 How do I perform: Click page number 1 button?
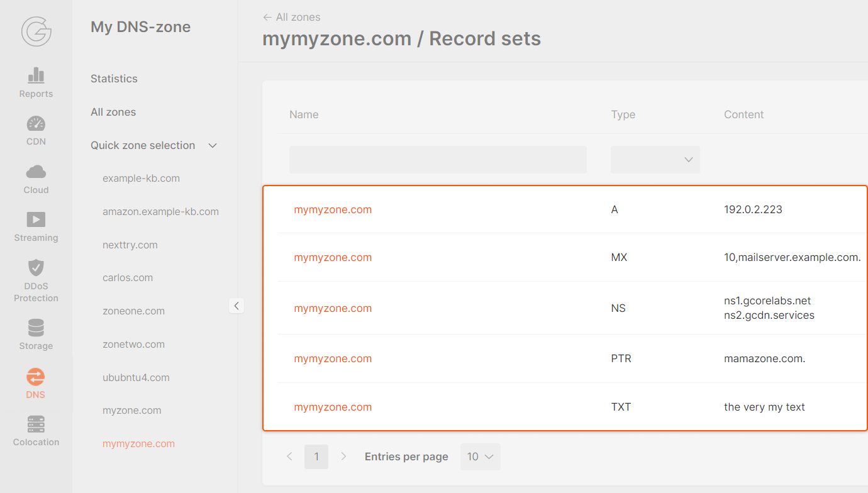[x=316, y=457]
